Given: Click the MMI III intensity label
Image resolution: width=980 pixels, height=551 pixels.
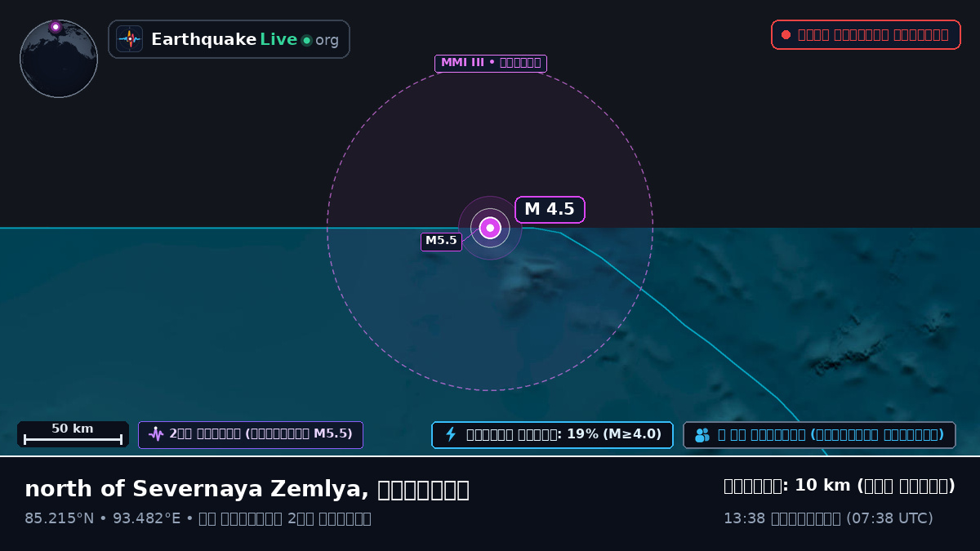Looking at the screenshot, I should pyautogui.click(x=491, y=63).
